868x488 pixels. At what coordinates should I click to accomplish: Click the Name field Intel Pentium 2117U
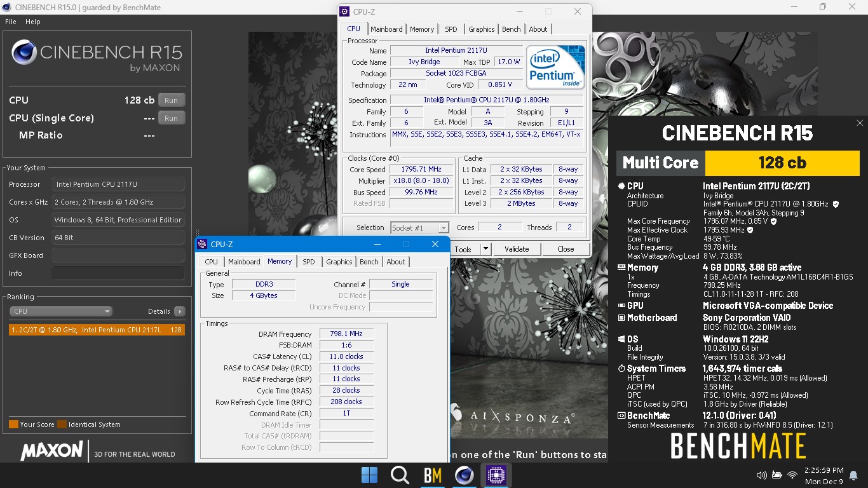tap(456, 50)
